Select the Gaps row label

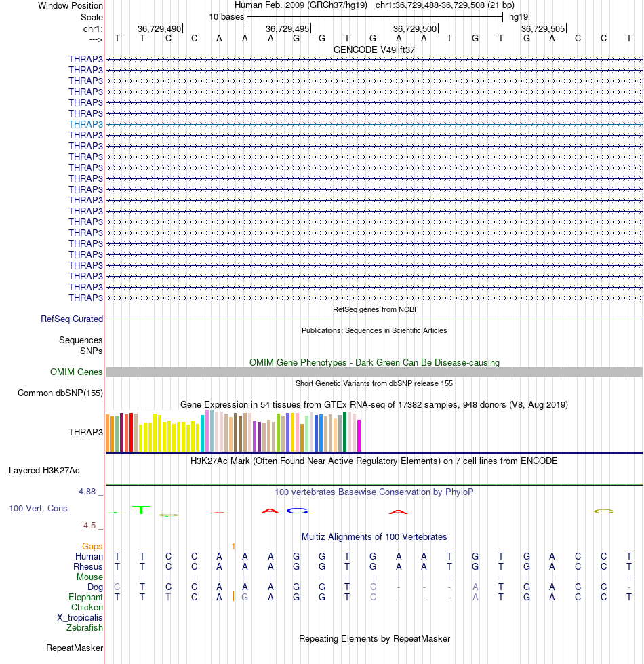click(92, 546)
